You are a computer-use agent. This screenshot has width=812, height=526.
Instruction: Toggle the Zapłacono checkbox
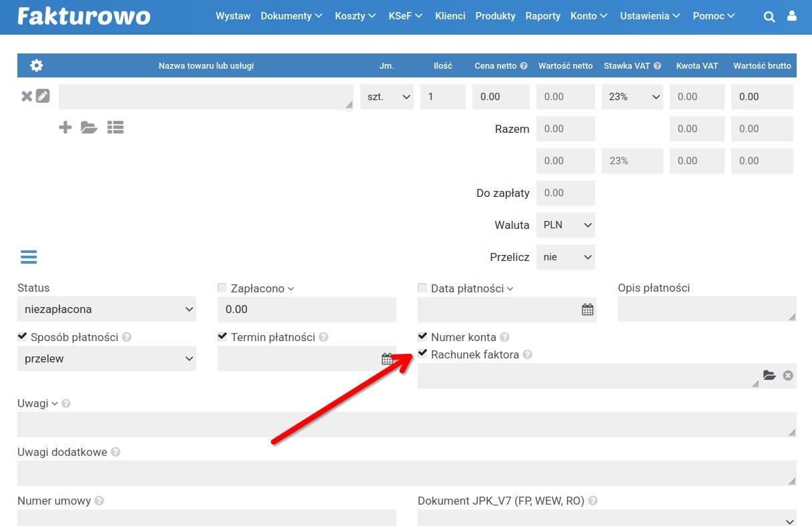coord(222,288)
